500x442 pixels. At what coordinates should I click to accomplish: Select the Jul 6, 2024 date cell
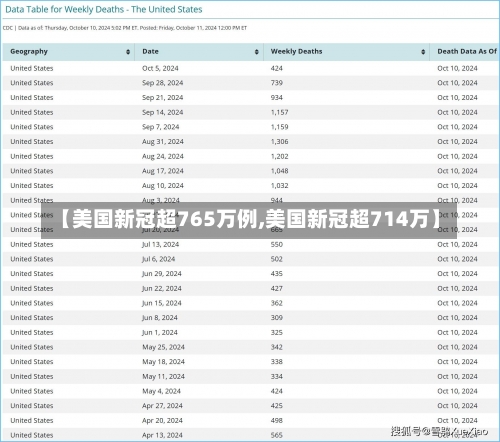[x=159, y=259]
